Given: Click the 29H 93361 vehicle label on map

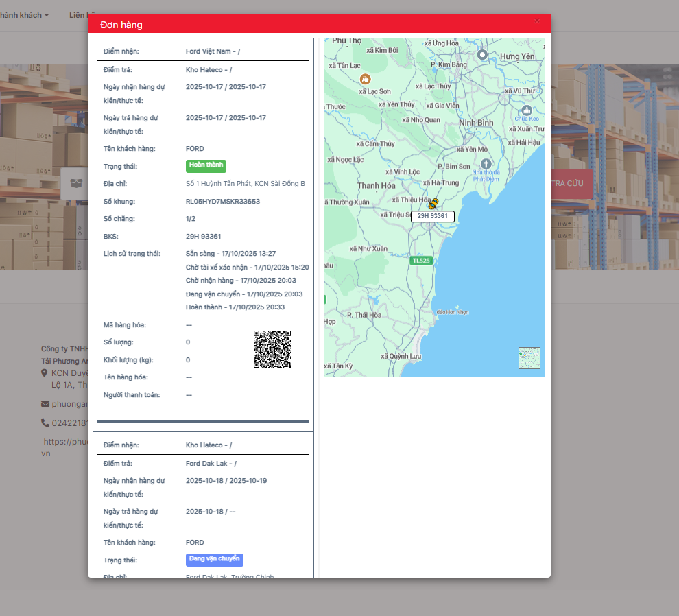Looking at the screenshot, I should coord(432,216).
